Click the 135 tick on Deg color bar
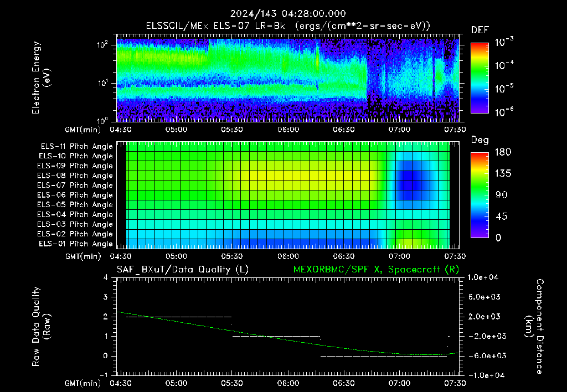This screenshot has height=392, width=567. pyautogui.click(x=503, y=174)
